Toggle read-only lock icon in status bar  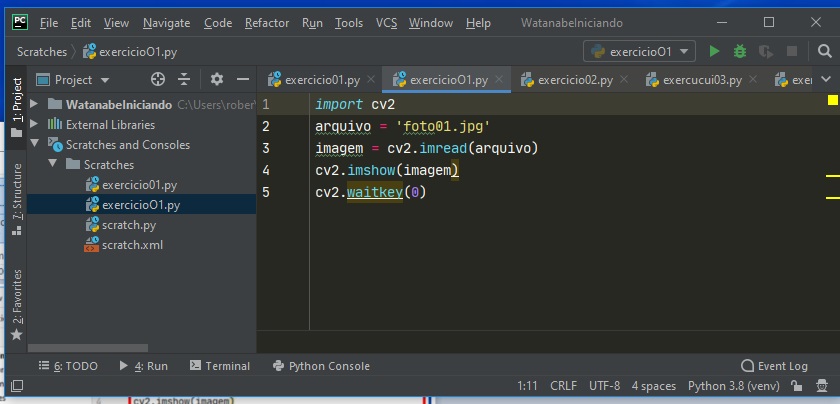click(x=798, y=386)
